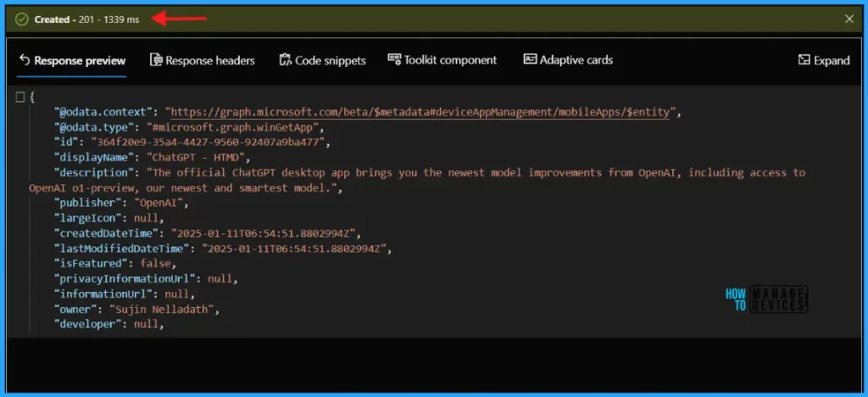Click the Expand window icon
This screenshot has width=868, height=397.
click(804, 59)
